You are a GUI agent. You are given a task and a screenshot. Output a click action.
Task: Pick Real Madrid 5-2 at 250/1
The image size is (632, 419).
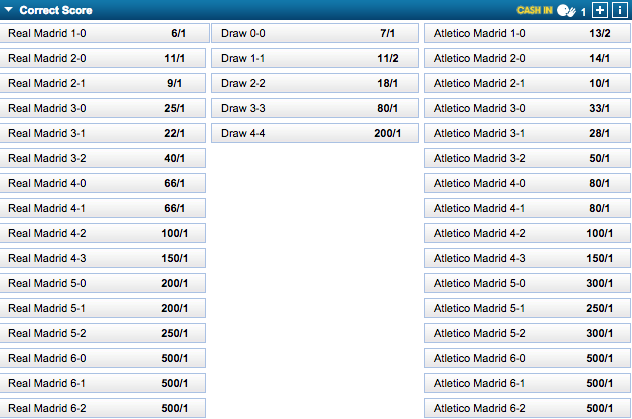pos(102,333)
